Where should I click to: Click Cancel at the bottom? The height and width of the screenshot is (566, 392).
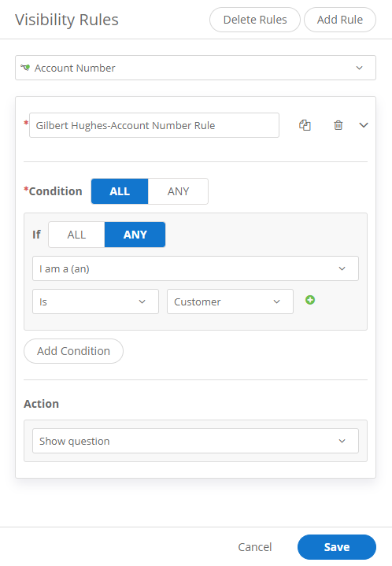click(x=255, y=547)
